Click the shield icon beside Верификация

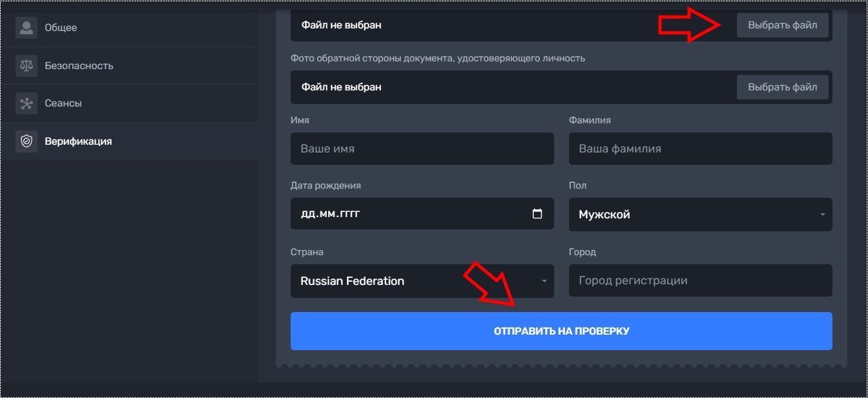[26, 141]
